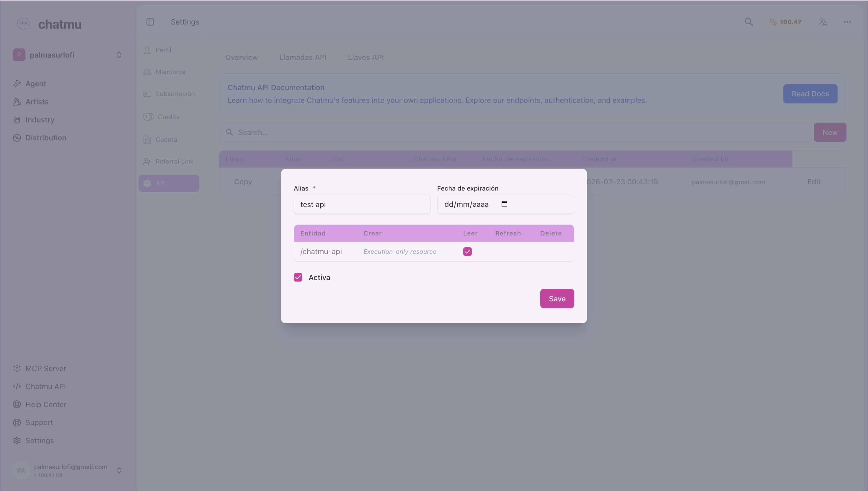Open the search icon in top bar
Viewport: 868px width, 491px height.
[748, 22]
